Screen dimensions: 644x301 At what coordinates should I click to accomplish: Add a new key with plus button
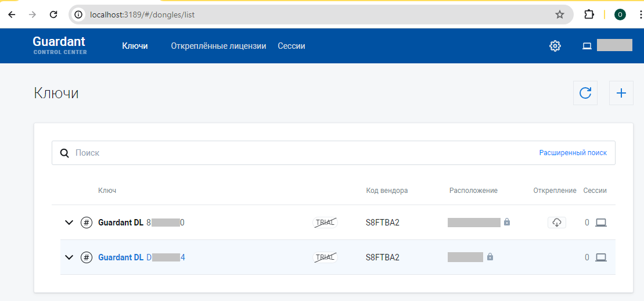tap(621, 94)
